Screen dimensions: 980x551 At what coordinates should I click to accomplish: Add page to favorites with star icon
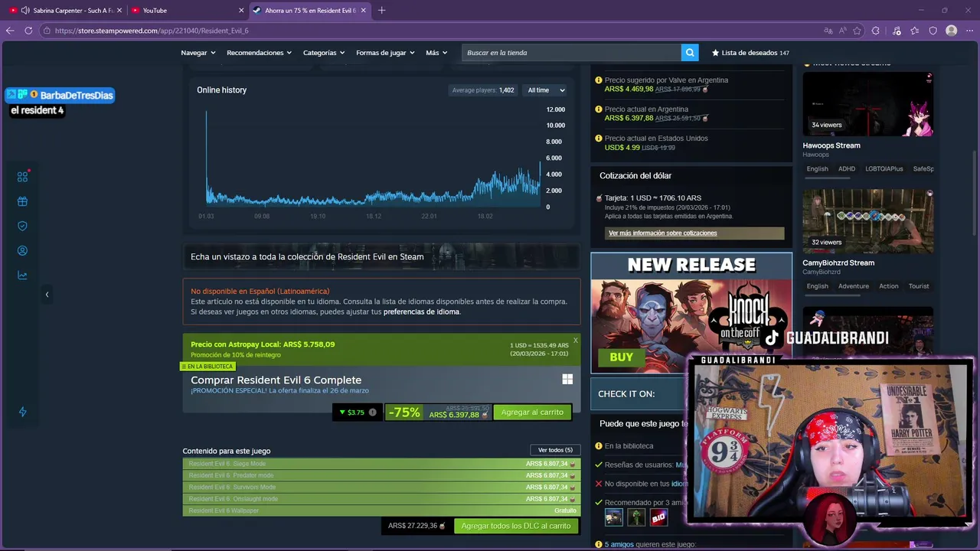click(x=857, y=31)
